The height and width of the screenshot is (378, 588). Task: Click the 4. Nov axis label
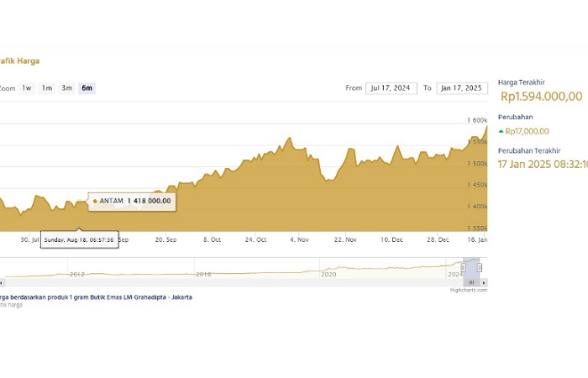tap(299, 239)
